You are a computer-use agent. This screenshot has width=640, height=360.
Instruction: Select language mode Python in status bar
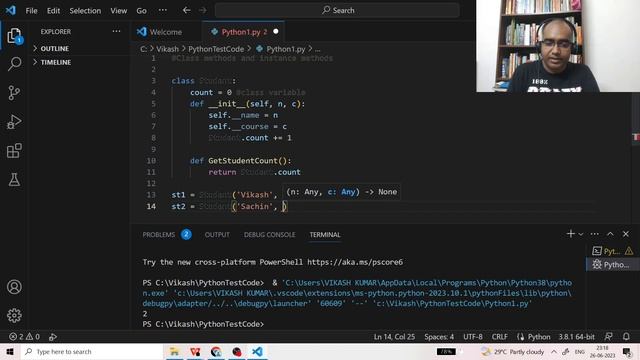tap(539, 337)
